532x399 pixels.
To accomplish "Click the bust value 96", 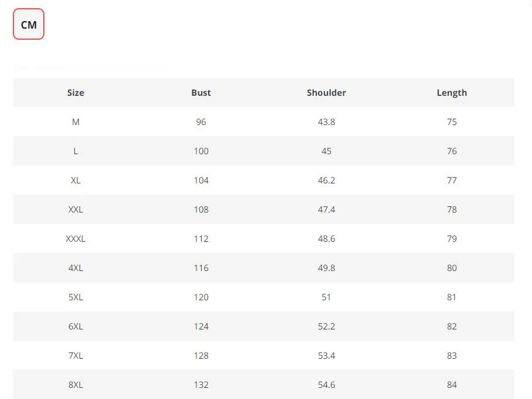I will tap(201, 122).
